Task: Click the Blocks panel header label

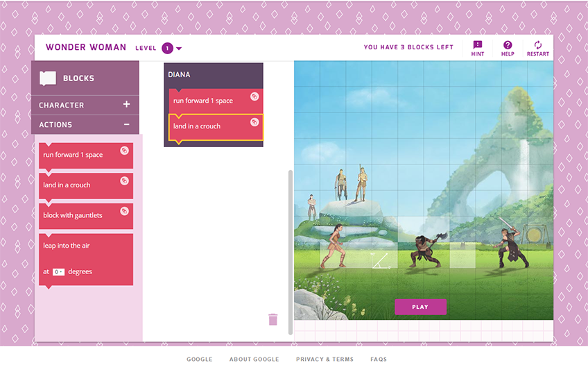Action: click(x=78, y=78)
